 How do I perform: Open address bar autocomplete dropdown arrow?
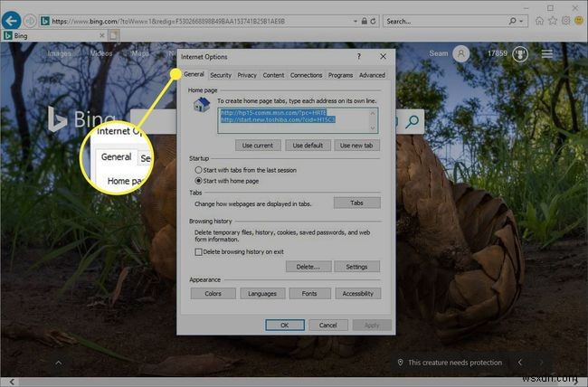coord(356,22)
